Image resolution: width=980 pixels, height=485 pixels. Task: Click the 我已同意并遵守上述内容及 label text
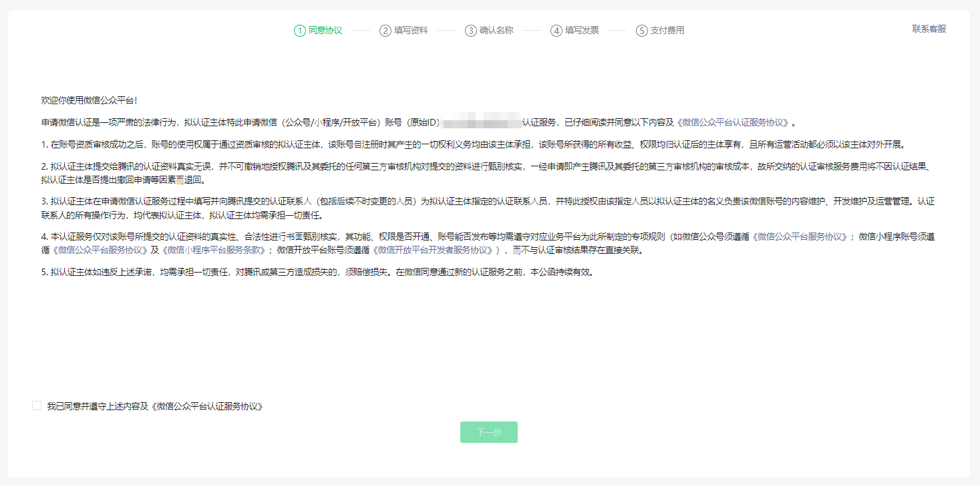coord(98,406)
